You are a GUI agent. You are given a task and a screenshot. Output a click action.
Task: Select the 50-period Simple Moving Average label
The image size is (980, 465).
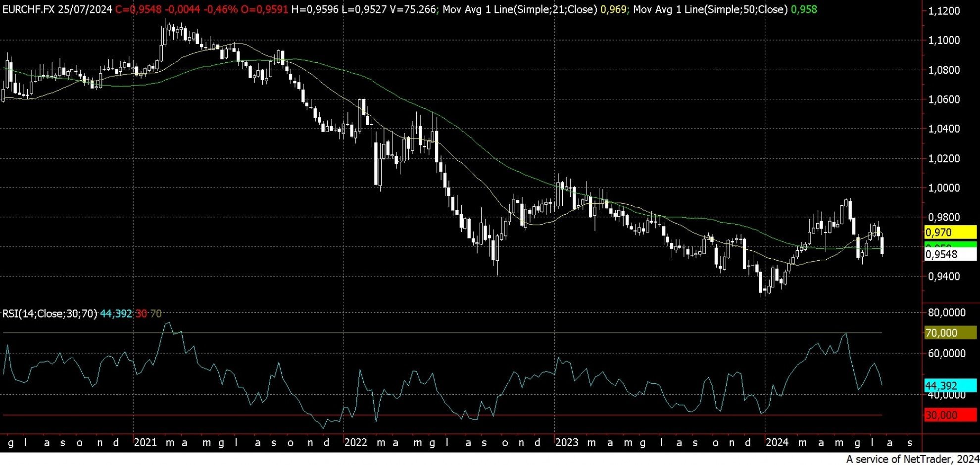tap(710, 9)
